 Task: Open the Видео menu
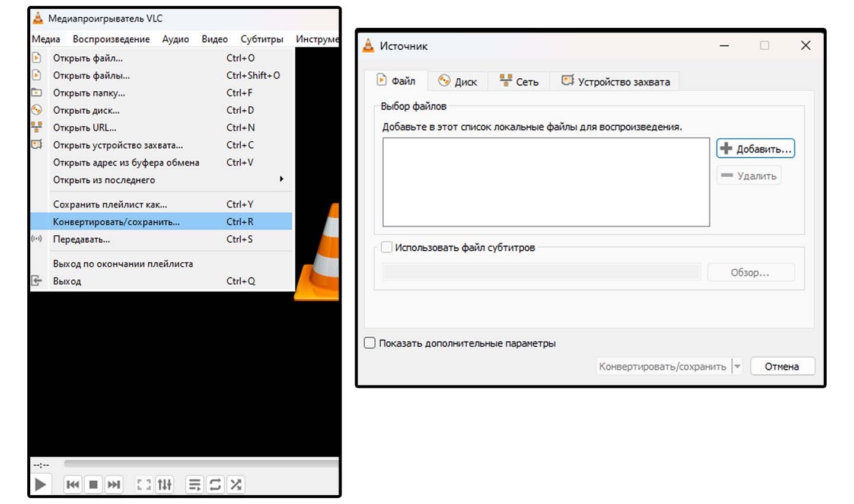point(215,39)
